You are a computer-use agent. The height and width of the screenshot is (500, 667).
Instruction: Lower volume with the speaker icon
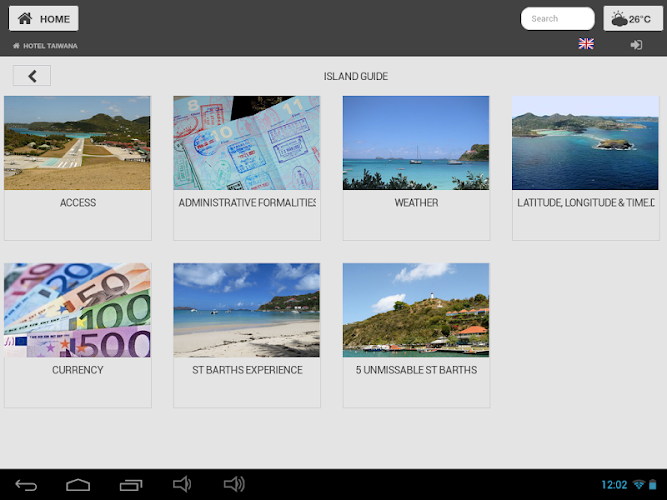click(182, 484)
